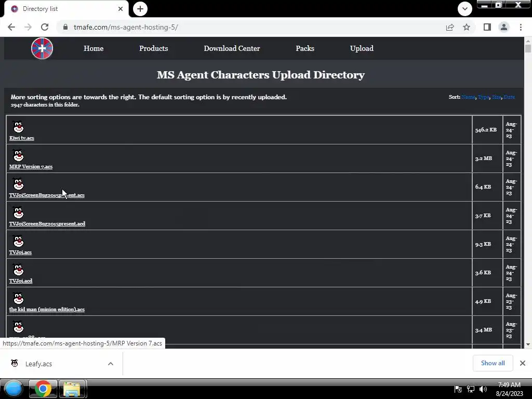Click Show all downloads button
This screenshot has width=532, height=399.
click(x=493, y=363)
